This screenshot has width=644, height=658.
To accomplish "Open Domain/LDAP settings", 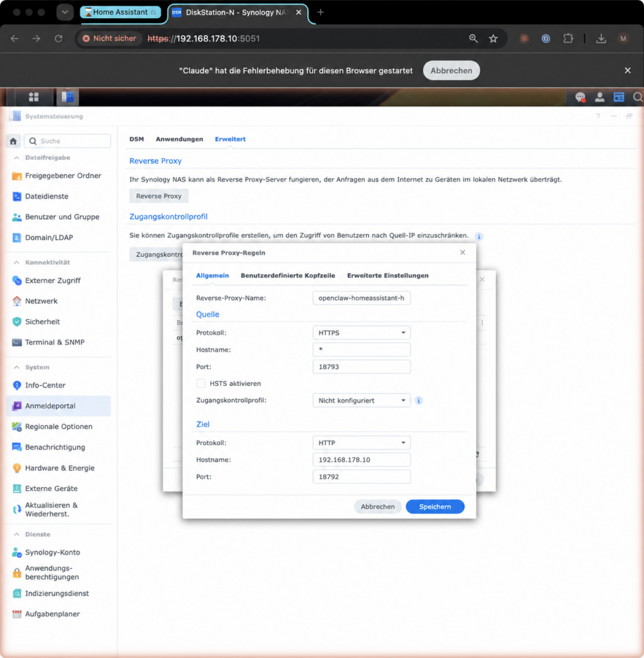I will (x=58, y=237).
